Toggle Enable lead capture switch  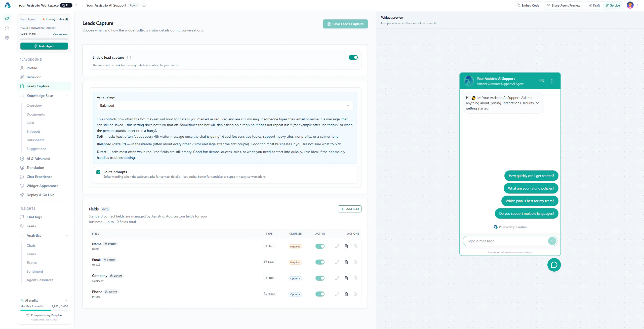[353, 57]
